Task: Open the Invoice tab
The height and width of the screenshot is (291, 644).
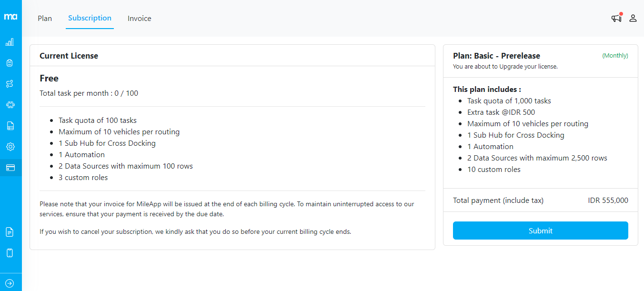Action: pyautogui.click(x=139, y=18)
